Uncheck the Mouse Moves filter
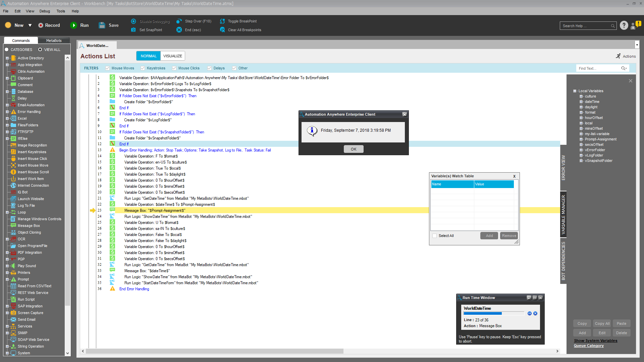 pos(108,68)
